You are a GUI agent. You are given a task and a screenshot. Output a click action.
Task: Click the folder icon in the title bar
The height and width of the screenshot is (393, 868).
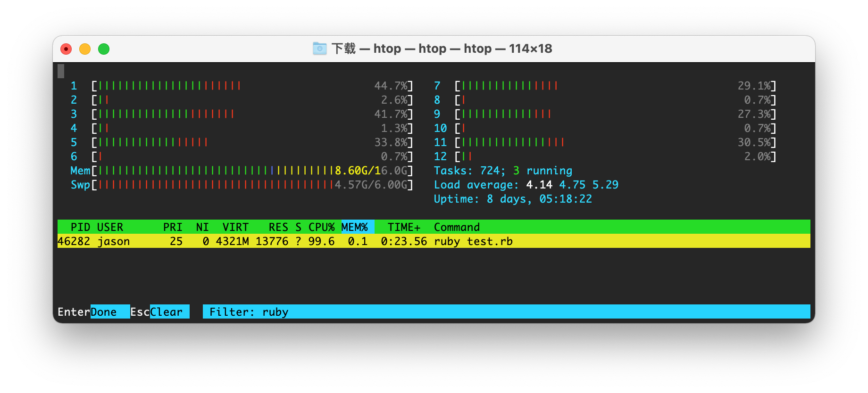coord(319,49)
